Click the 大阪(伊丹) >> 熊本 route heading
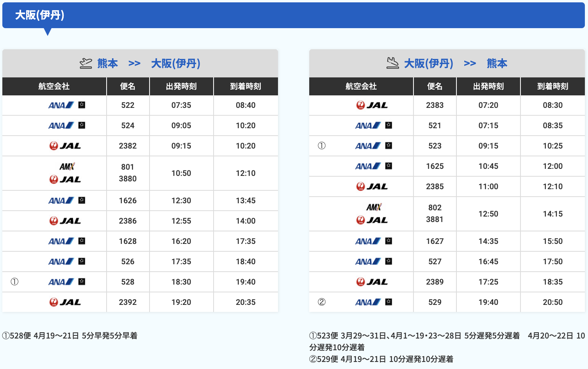This screenshot has height=369, width=588. (456, 63)
